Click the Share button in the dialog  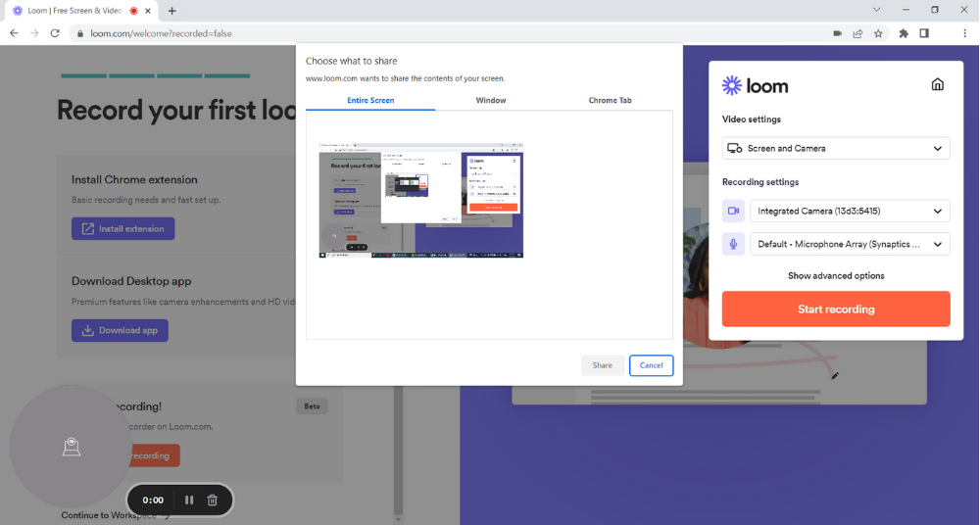(x=602, y=365)
